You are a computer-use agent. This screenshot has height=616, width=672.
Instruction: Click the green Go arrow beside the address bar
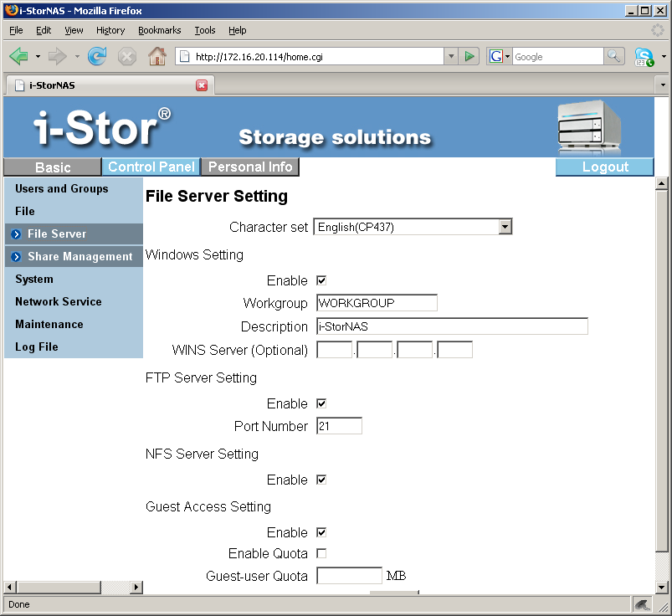pyautogui.click(x=469, y=56)
